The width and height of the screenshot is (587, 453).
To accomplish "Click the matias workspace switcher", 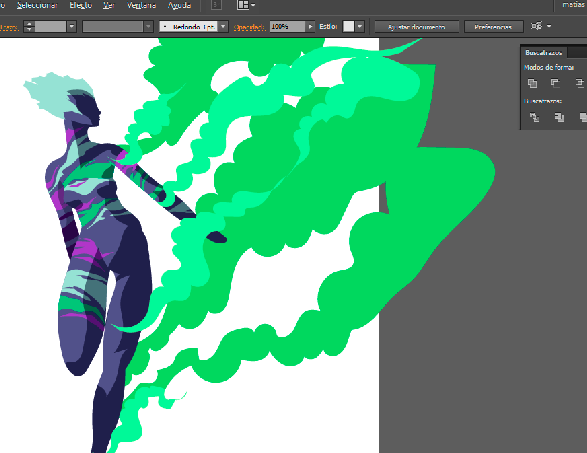I will tap(574, 5).
